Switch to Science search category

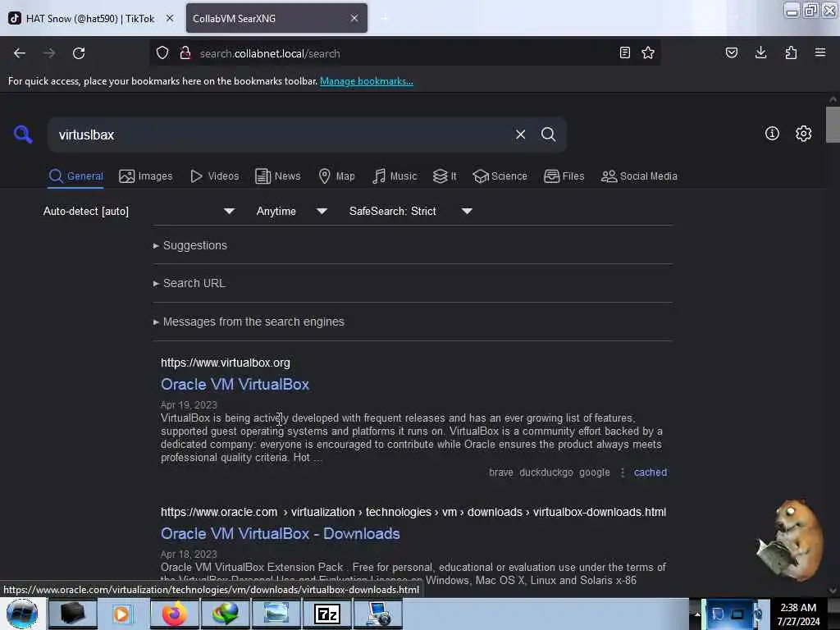pos(500,176)
